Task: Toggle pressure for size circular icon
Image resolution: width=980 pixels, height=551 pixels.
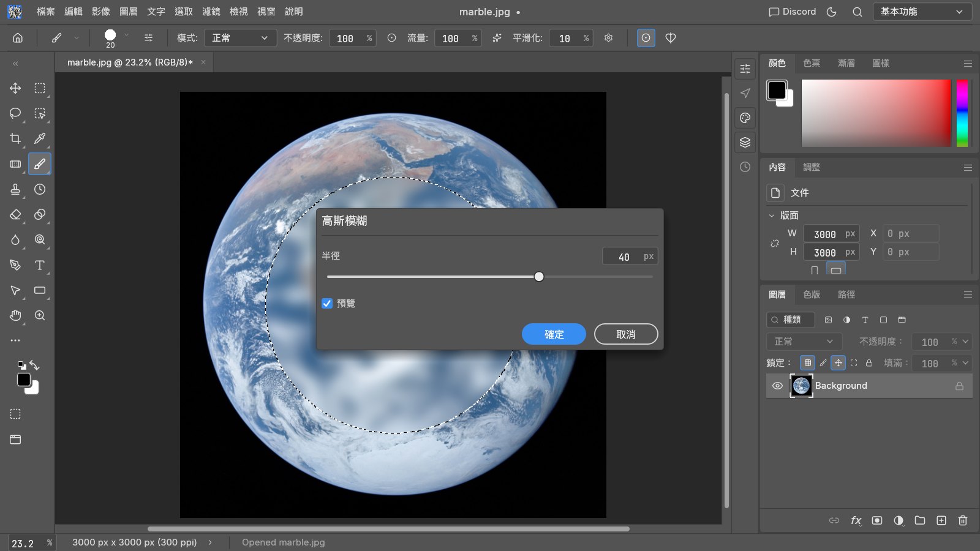Action: [646, 38]
